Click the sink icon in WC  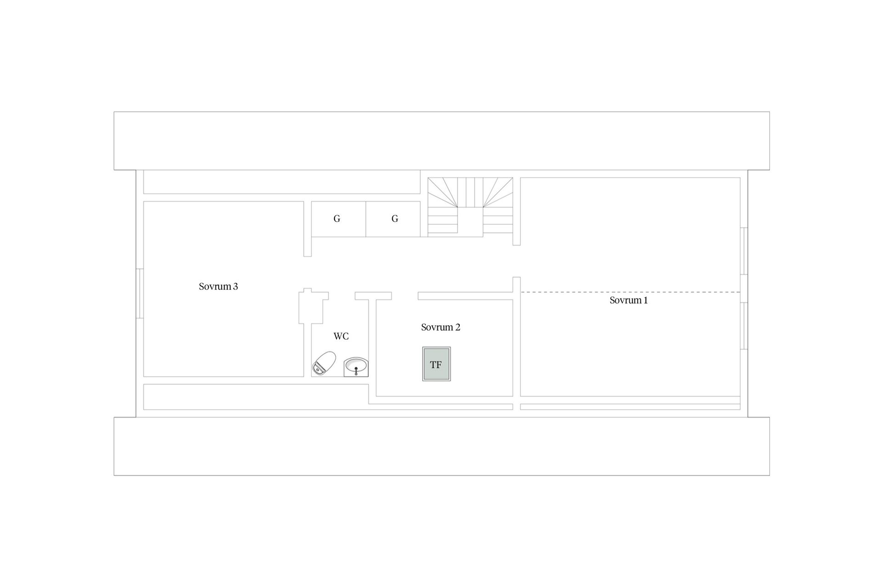pyautogui.click(x=356, y=367)
